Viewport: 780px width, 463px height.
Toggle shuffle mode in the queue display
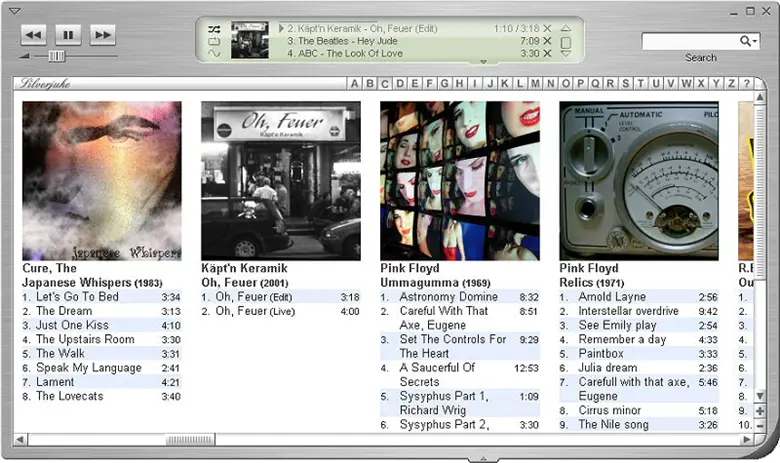[214, 29]
